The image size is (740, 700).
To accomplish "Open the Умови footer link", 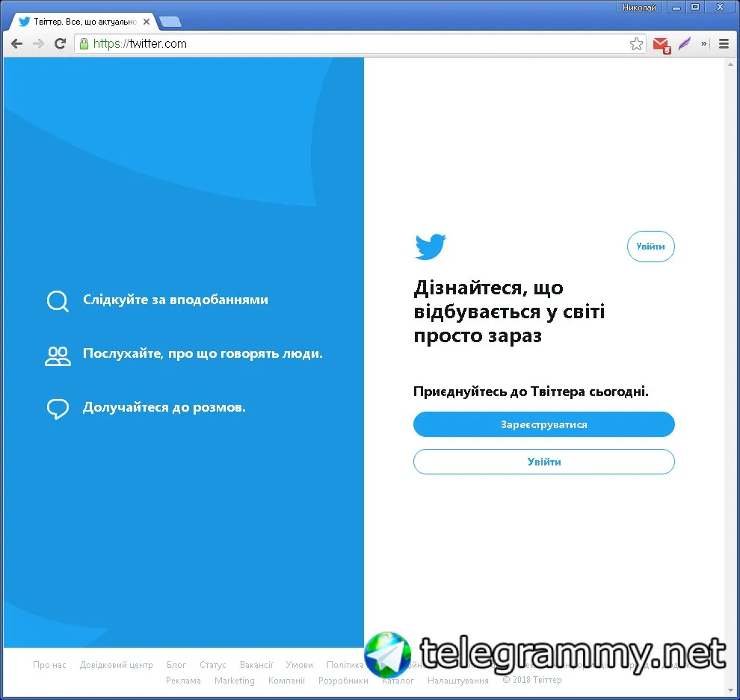I will [299, 665].
